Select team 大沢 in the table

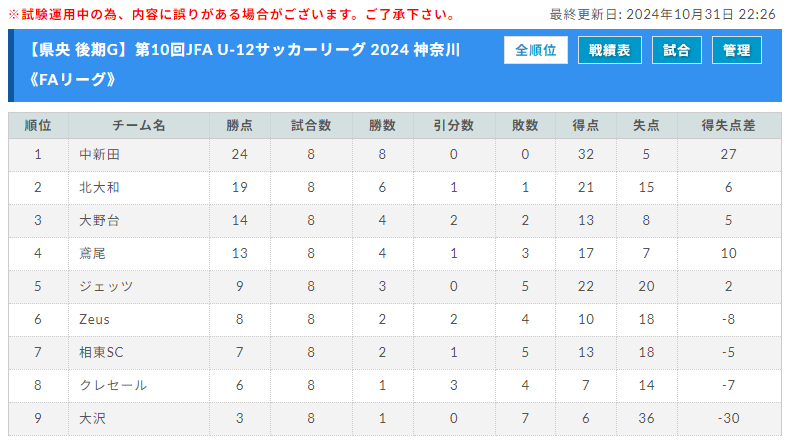point(93,418)
